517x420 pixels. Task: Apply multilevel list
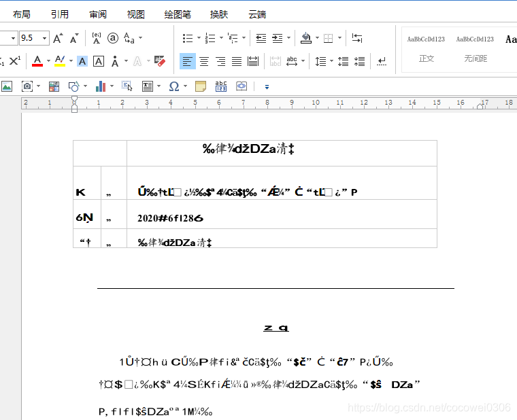(x=233, y=38)
